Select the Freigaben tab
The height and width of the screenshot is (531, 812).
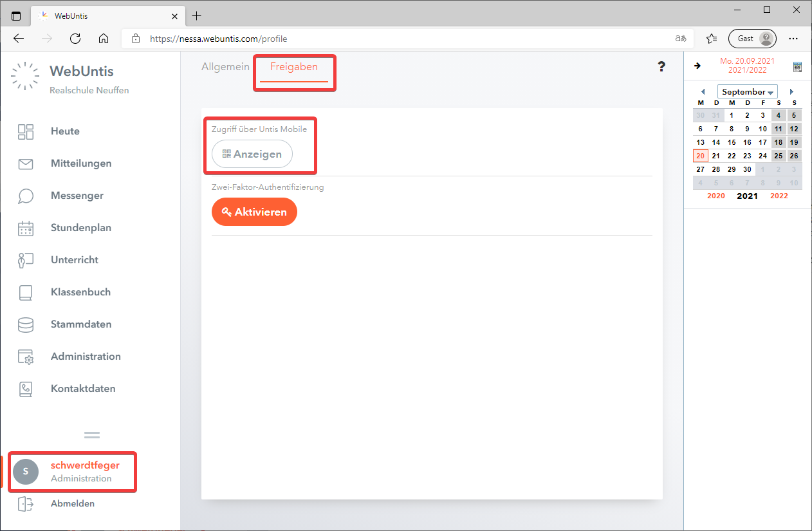click(294, 67)
